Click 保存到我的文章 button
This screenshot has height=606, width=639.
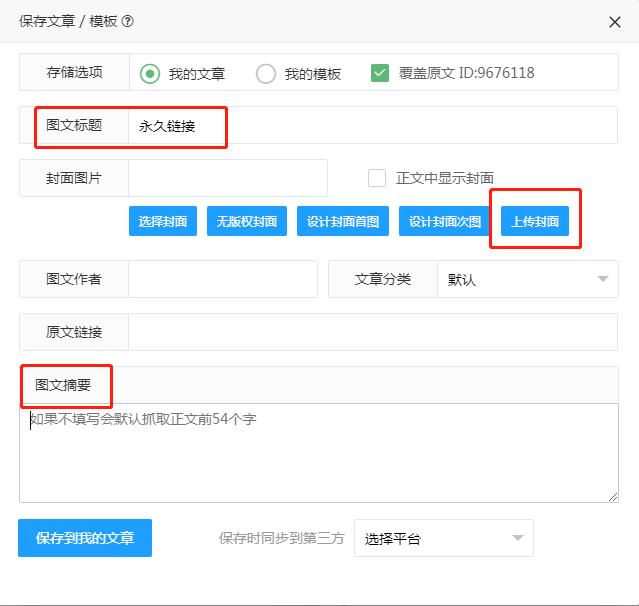point(85,538)
